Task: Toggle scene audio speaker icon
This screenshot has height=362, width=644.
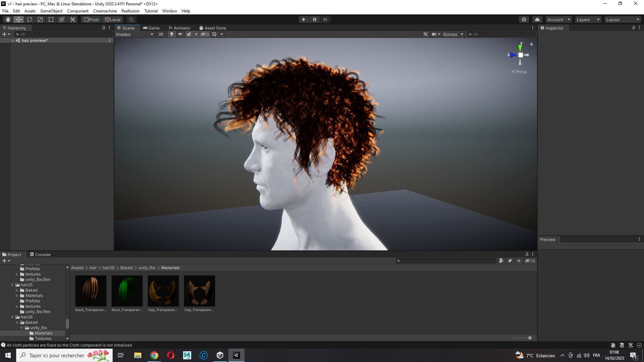Action: (x=180, y=34)
